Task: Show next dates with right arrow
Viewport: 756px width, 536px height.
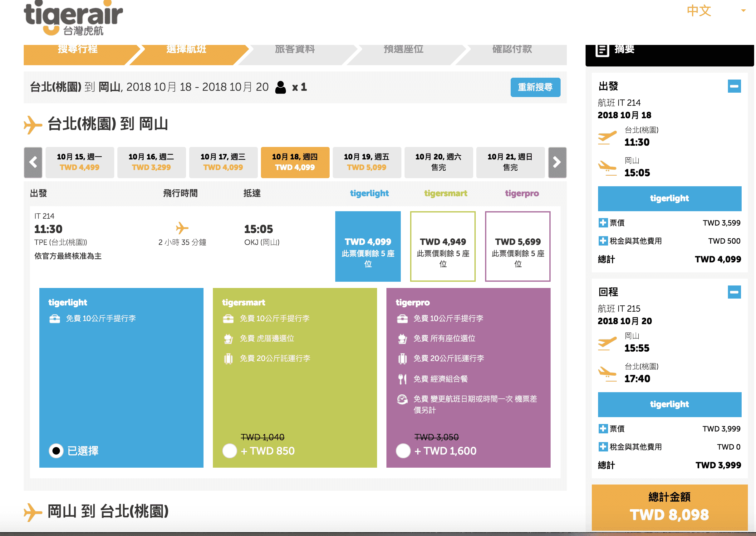Action: pos(557,162)
